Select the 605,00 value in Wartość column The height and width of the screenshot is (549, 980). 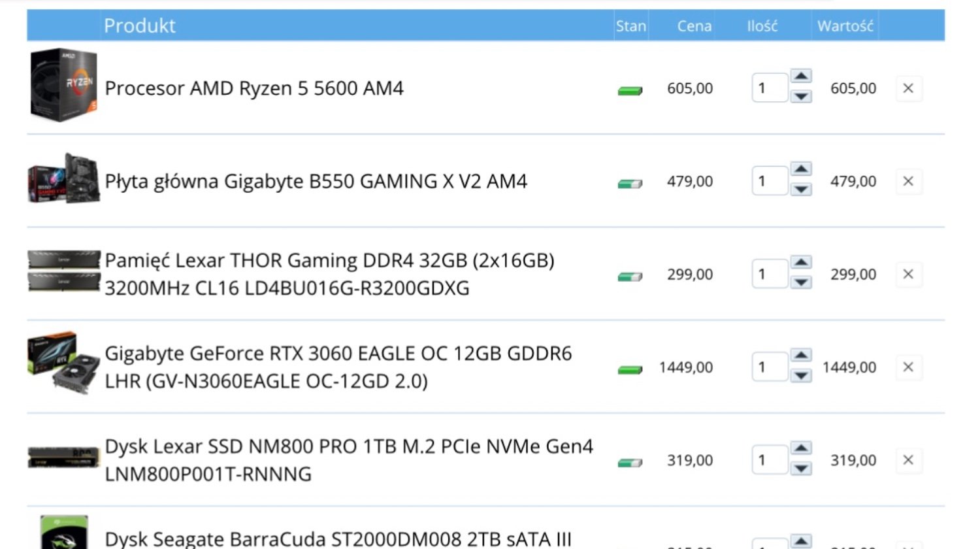click(853, 88)
